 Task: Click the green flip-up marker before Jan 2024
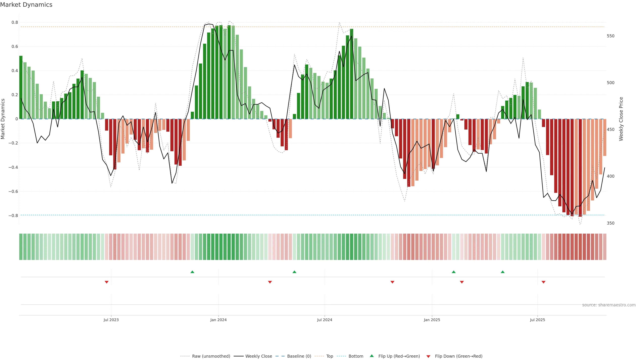coord(192,272)
